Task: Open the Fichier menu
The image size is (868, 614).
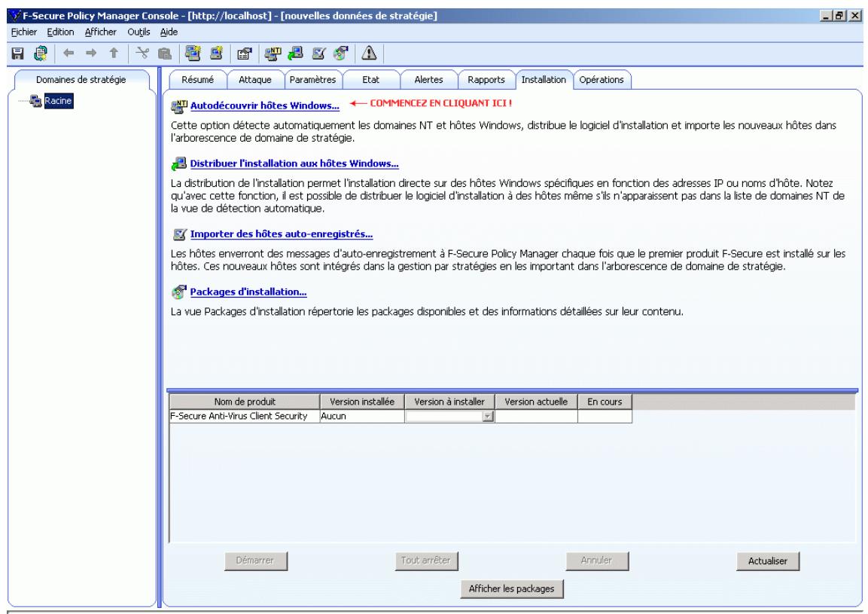Action: tap(24, 32)
